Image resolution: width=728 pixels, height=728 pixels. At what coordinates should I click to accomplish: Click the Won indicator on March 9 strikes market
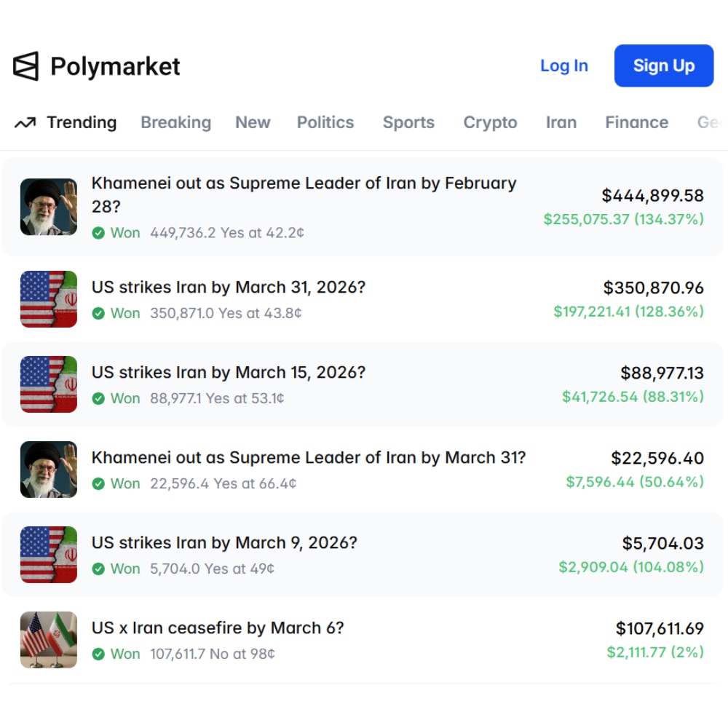(98, 569)
